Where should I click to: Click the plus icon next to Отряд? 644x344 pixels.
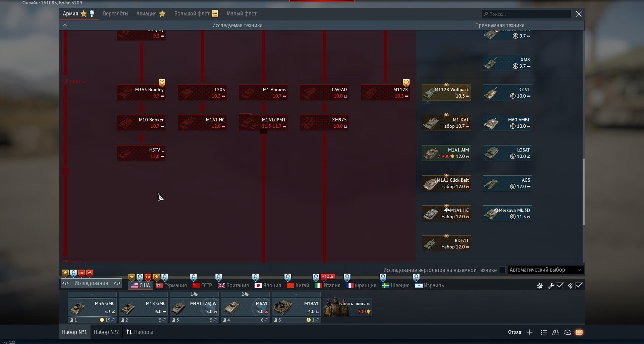pos(530,332)
